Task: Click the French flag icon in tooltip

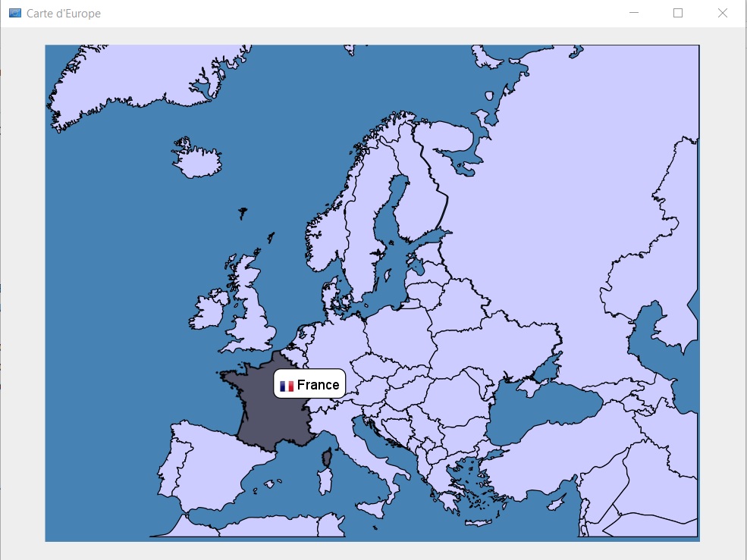Action: 287,386
